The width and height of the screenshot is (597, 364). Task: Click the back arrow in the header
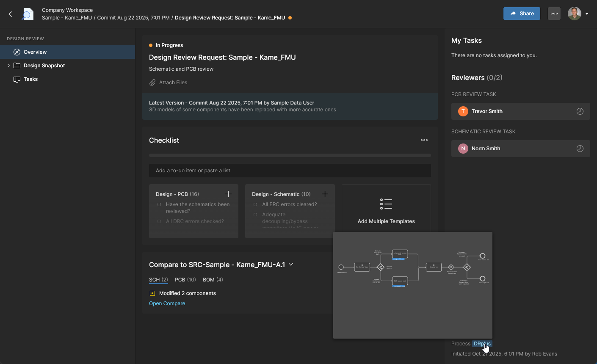click(11, 14)
